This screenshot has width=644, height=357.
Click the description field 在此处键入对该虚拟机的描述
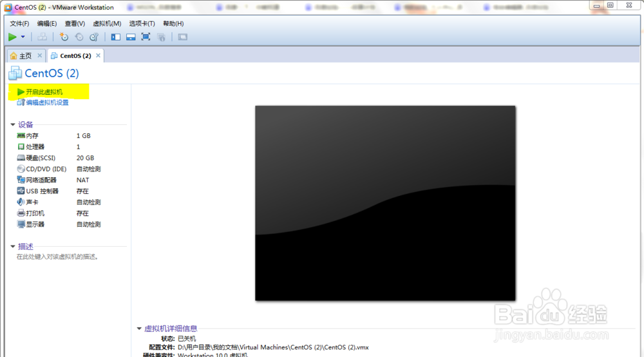(57, 256)
